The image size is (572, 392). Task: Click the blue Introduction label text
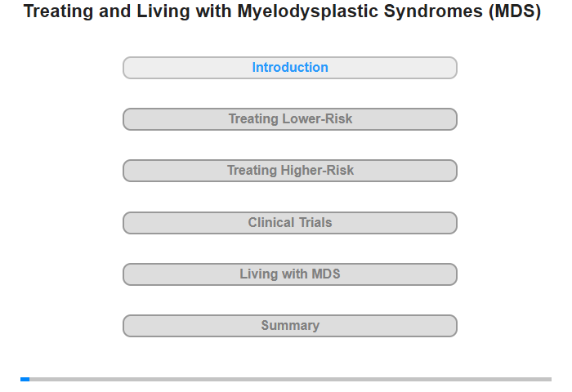pyautogui.click(x=290, y=68)
